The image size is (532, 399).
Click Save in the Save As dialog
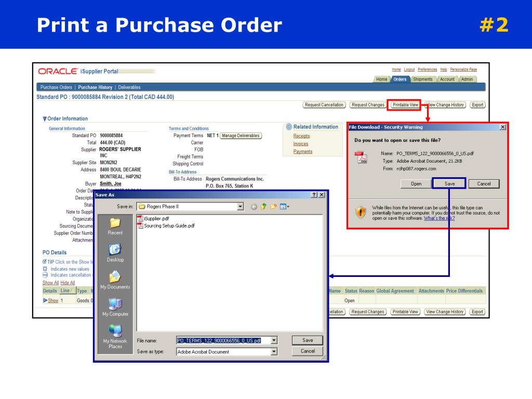(308, 340)
